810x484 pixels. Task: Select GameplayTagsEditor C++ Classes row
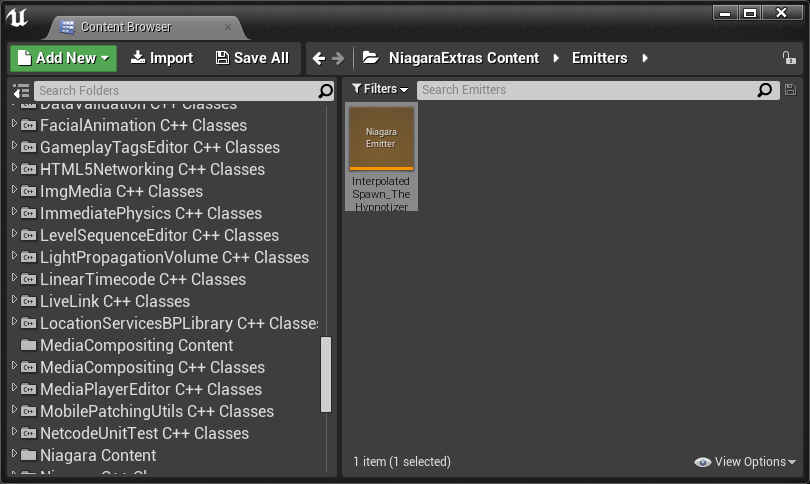click(165, 147)
